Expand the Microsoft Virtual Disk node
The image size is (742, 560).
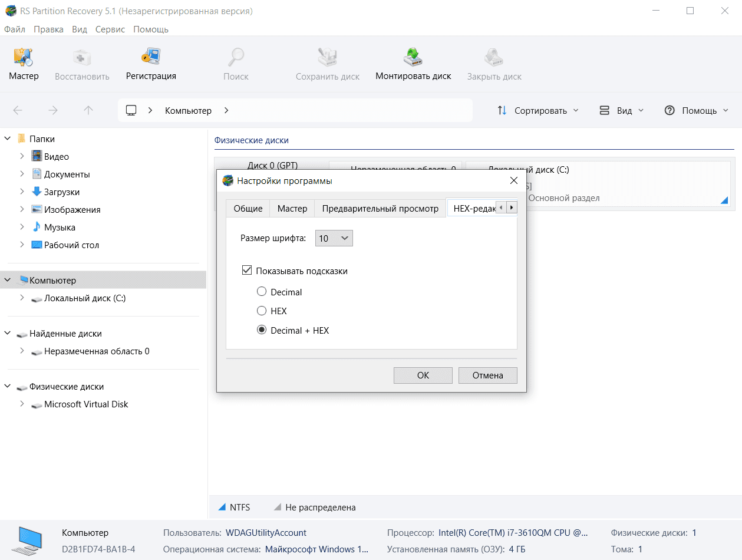point(22,404)
